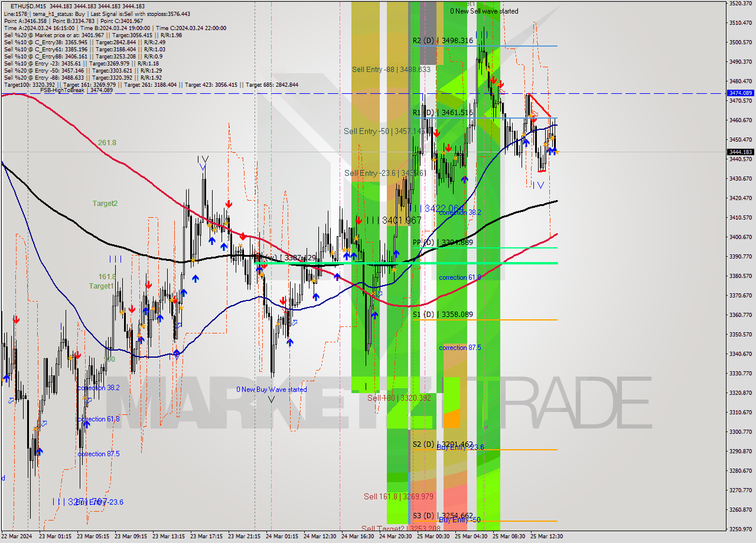The width and height of the screenshot is (756, 543).
Task: Click the 'Sell 100 | 3320.392' label
Action: pyautogui.click(x=399, y=398)
